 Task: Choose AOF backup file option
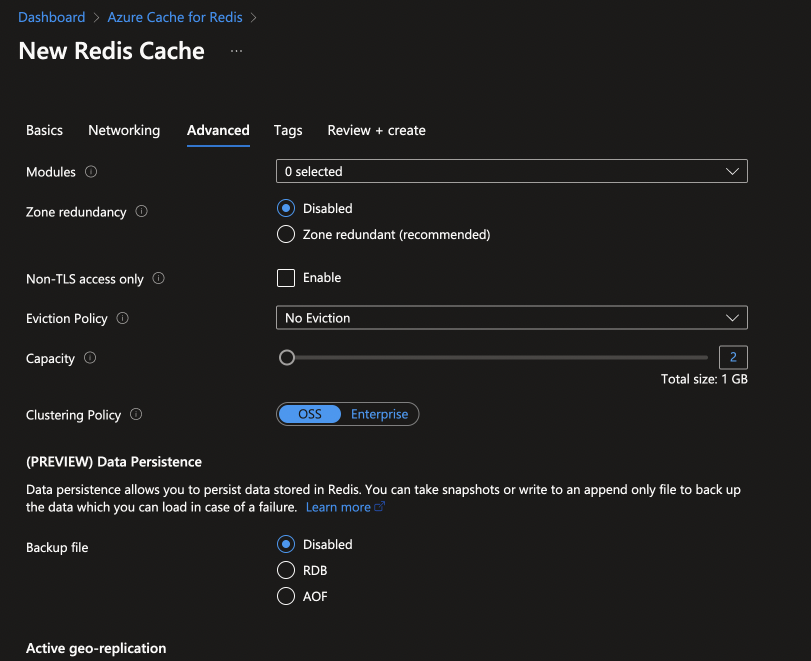[286, 596]
